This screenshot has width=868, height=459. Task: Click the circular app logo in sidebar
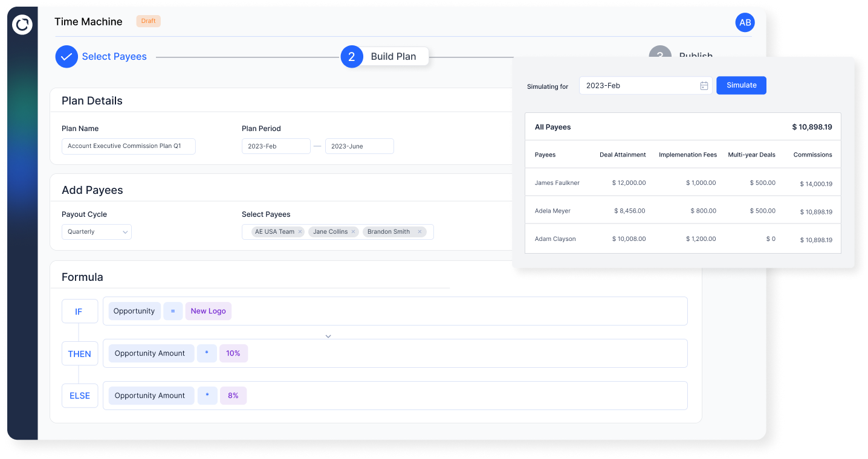[x=22, y=25]
